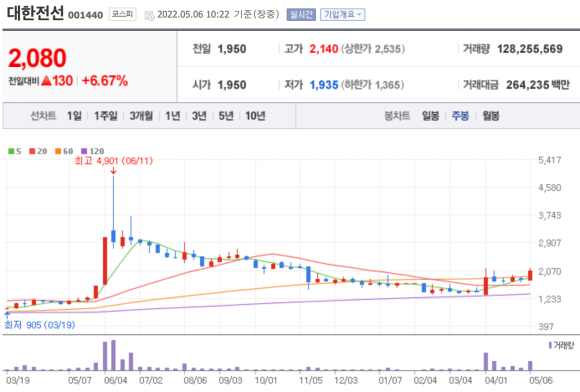Click the 시가 value 1,950
Image resolution: width=580 pixels, height=392 pixels.
click(x=232, y=85)
